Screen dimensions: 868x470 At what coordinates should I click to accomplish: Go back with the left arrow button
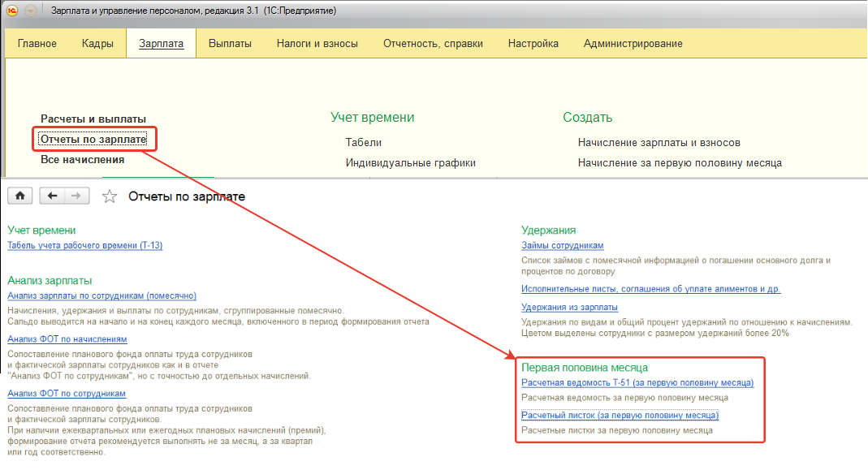tap(52, 196)
